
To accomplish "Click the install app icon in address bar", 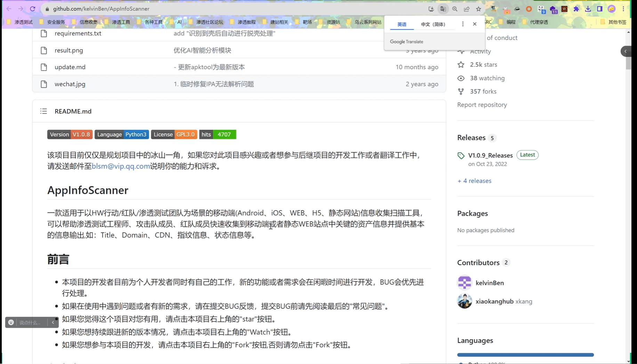I will coord(431,9).
